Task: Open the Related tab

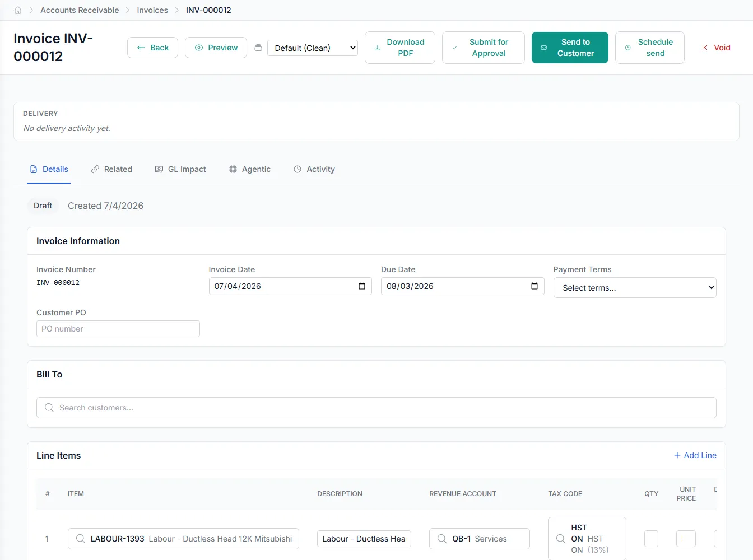Action: tap(111, 169)
